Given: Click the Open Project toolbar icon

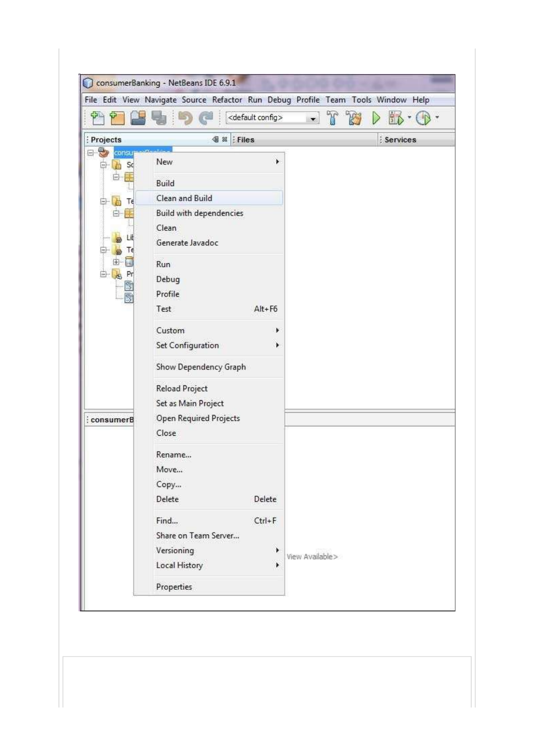Looking at the screenshot, I should pos(138,118).
